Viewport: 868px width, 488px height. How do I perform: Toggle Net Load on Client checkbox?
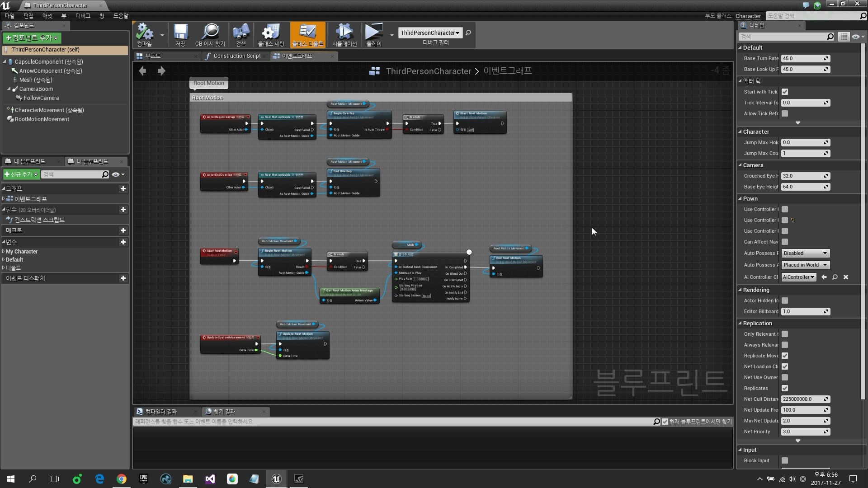[x=785, y=366]
